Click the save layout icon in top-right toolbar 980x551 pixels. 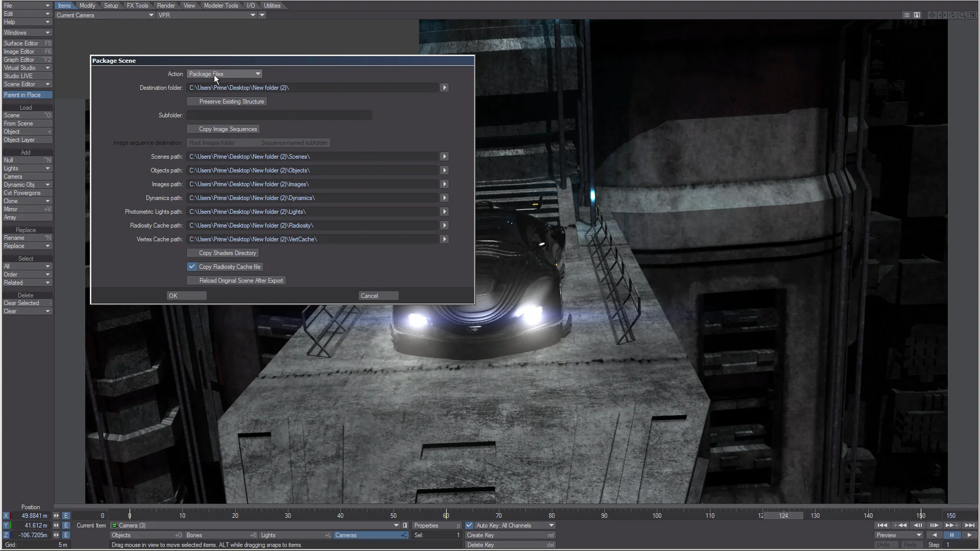[x=917, y=15]
